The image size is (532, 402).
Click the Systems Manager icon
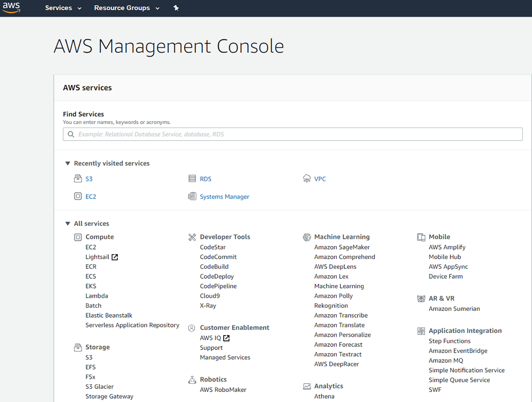pos(192,196)
